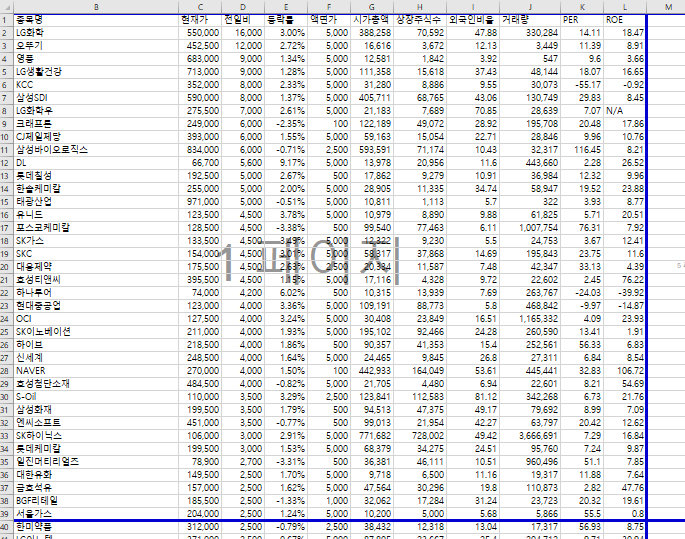Select the BGF리테일 cell
This screenshot has width=685, height=539.
point(96,501)
